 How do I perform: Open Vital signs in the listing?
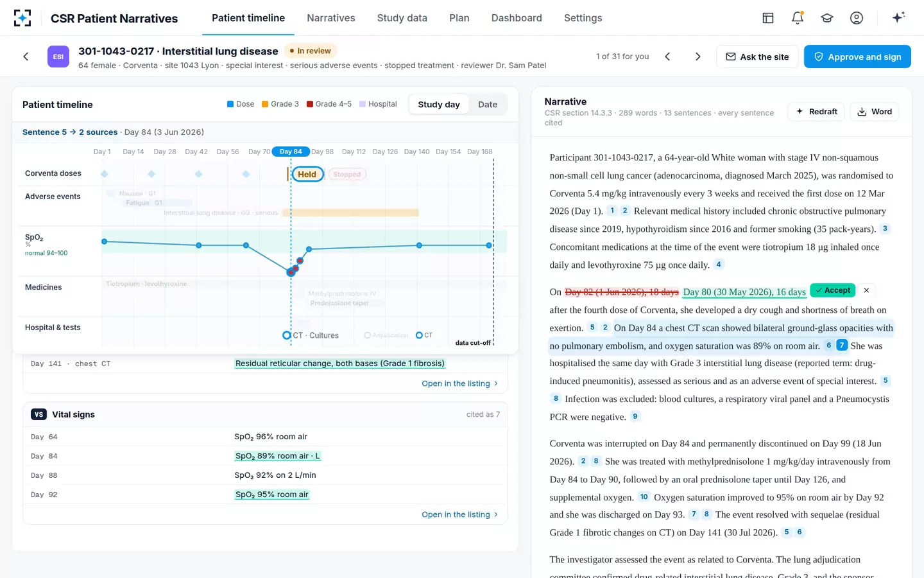tap(459, 514)
